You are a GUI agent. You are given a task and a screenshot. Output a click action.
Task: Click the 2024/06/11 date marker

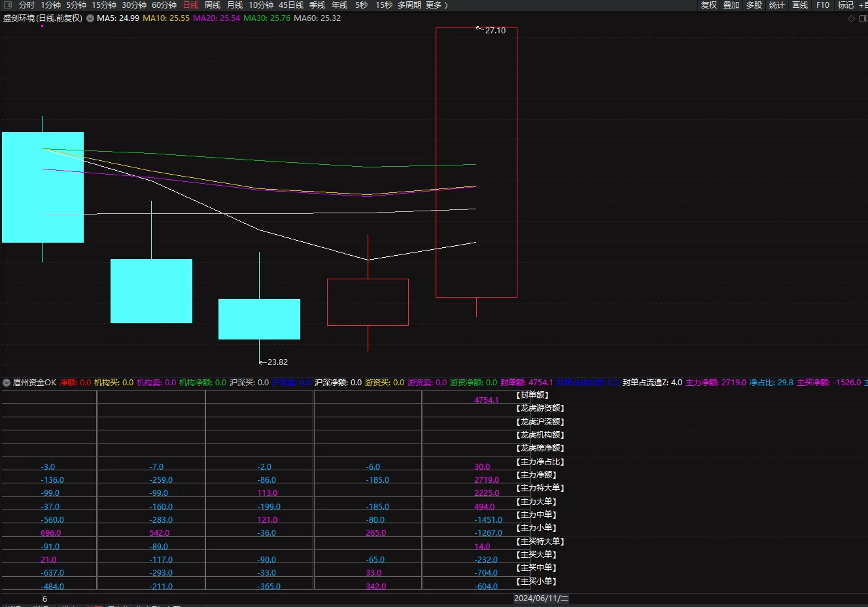click(x=541, y=598)
